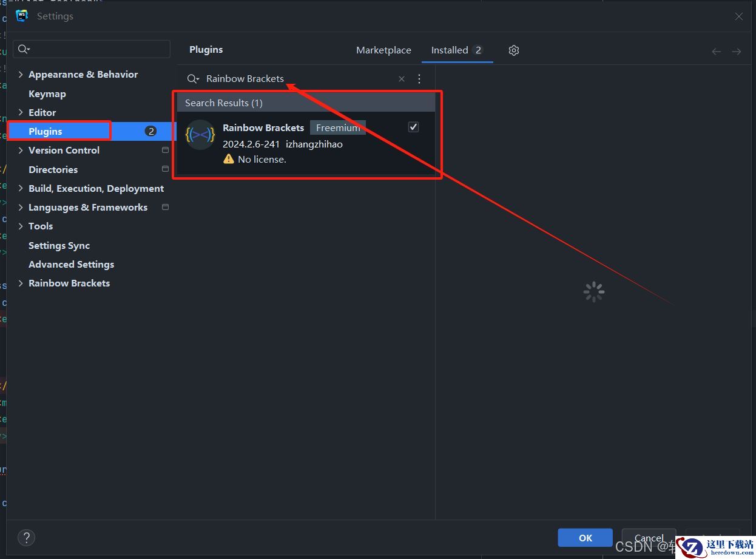Image resolution: width=756 pixels, height=559 pixels.
Task: Click the No license warning icon
Action: click(229, 159)
